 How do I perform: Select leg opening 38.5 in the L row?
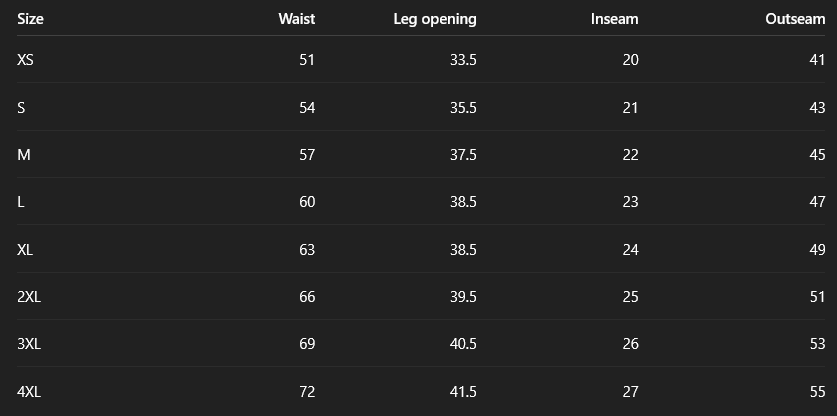tap(463, 202)
